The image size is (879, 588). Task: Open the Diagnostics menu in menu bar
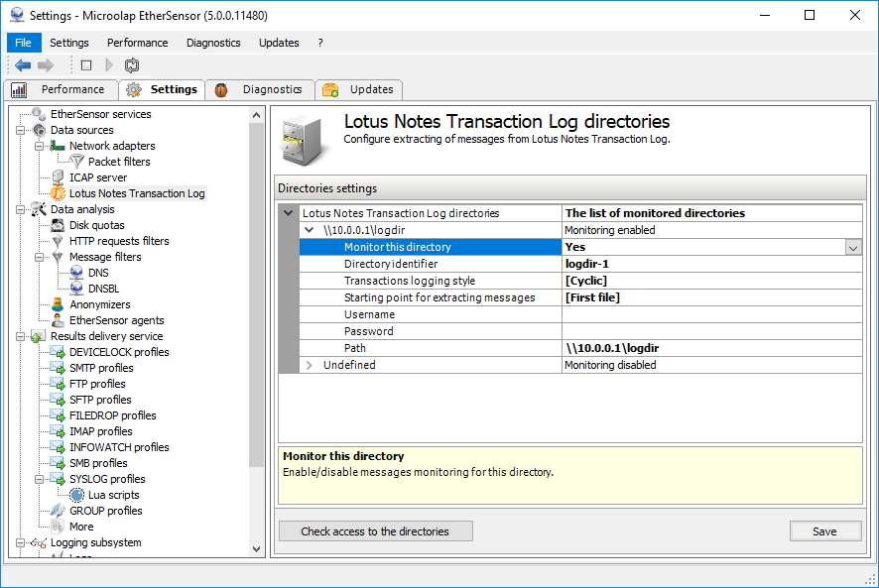(213, 43)
